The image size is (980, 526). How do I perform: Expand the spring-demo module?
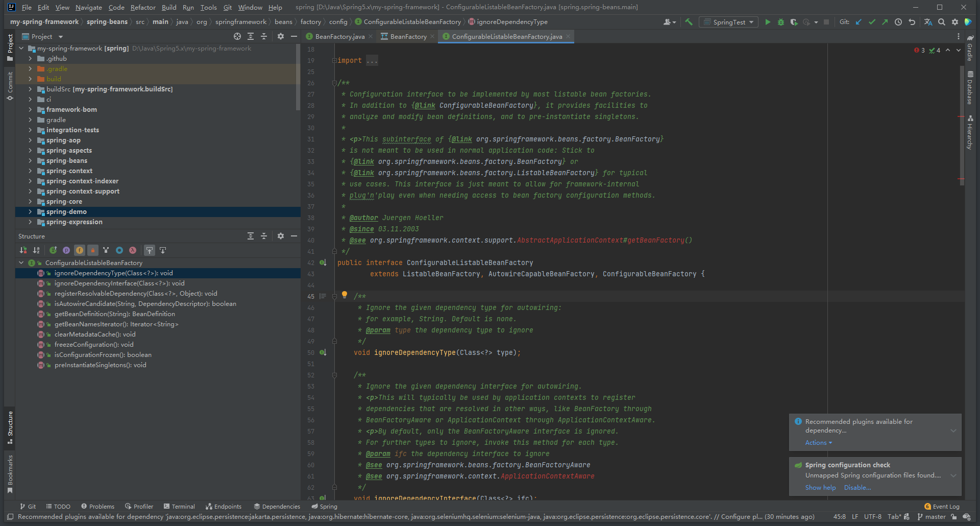pyautogui.click(x=30, y=211)
